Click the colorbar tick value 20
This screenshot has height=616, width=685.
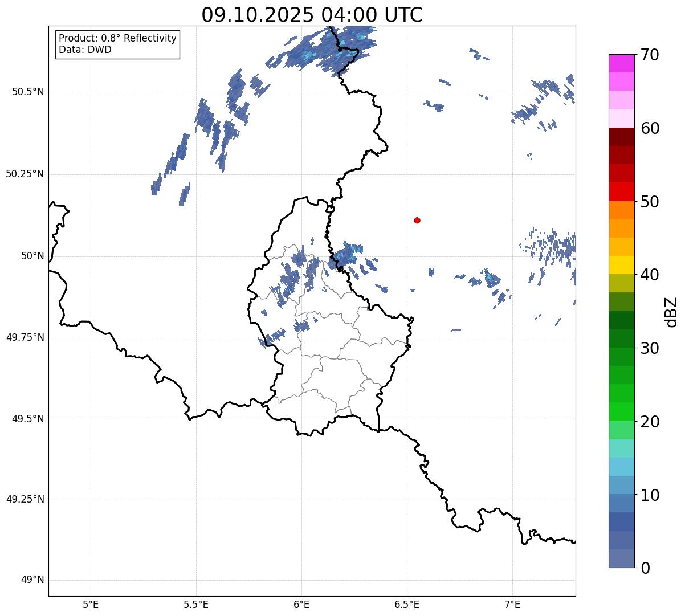[650, 422]
